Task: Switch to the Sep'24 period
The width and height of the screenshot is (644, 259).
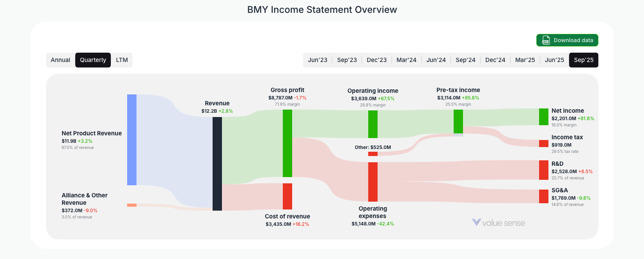Action: tap(465, 60)
